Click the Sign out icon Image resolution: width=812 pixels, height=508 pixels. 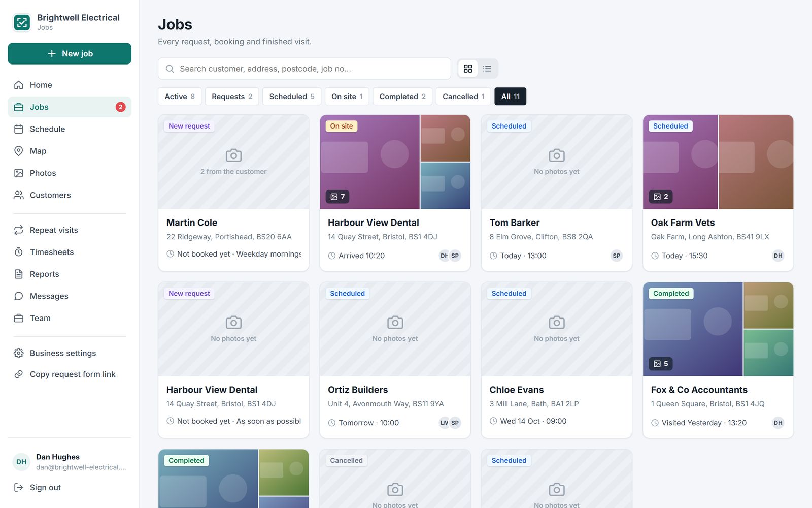point(19,488)
